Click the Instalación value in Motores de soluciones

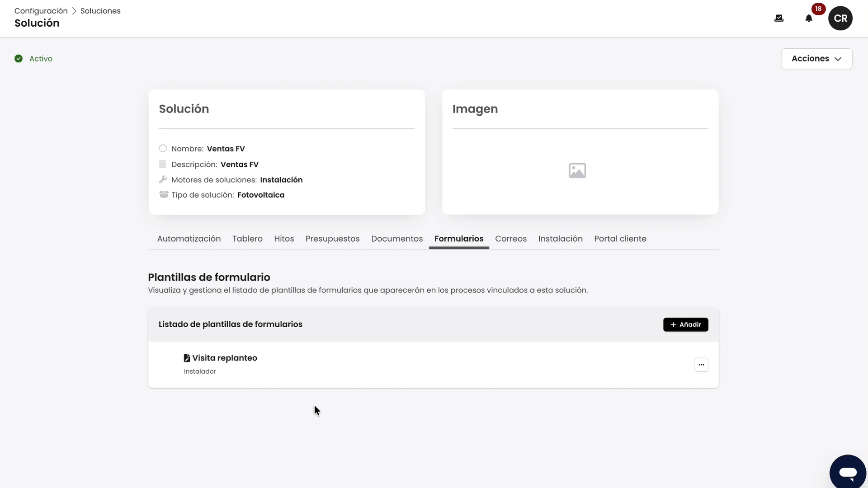pyautogui.click(x=281, y=180)
